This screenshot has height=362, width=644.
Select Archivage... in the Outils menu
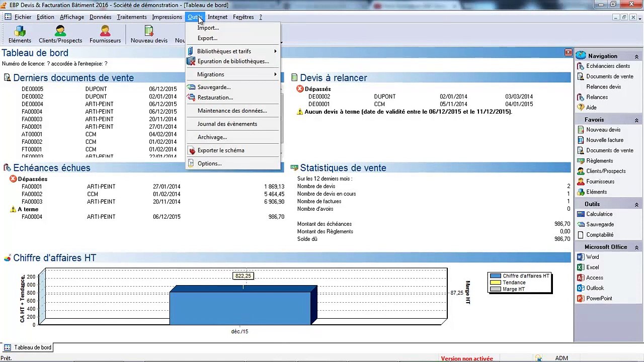click(x=233, y=137)
